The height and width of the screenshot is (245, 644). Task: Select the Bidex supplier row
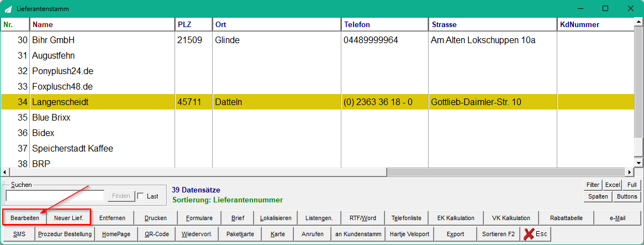318,133
